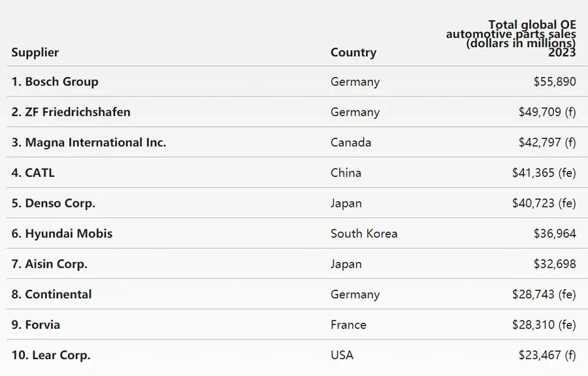The height and width of the screenshot is (376, 588).
Task: Click Magna International Inc. row name
Action: [89, 142]
